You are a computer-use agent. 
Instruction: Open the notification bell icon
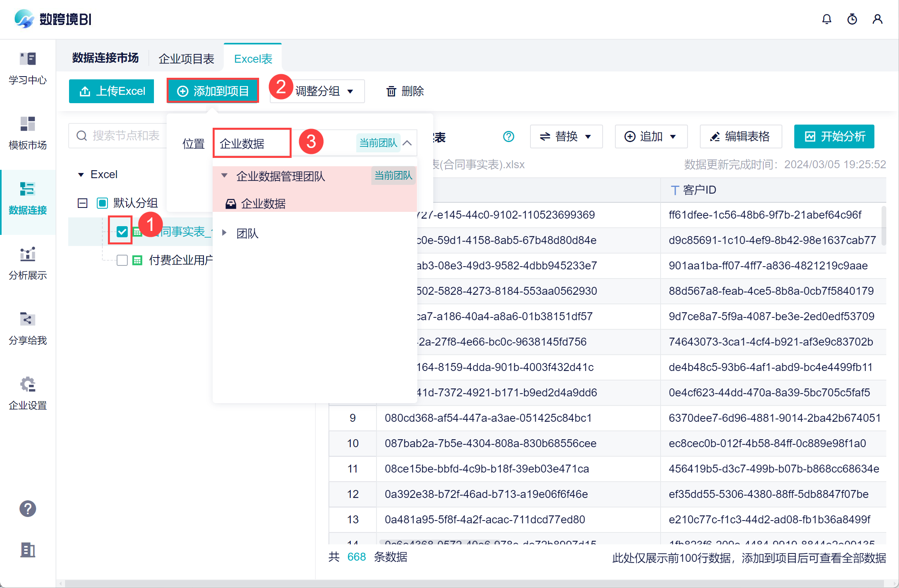(826, 19)
